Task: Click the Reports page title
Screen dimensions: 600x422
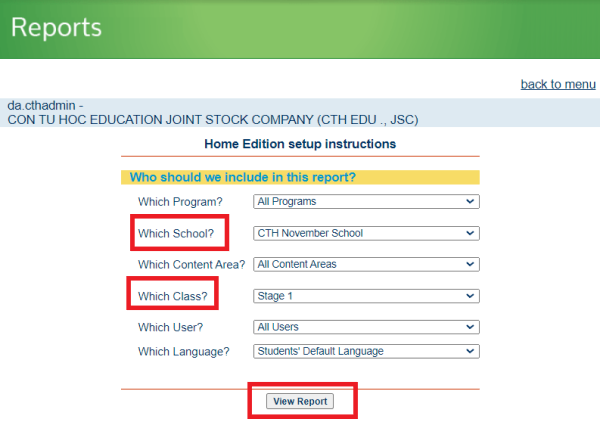Action: tap(57, 27)
